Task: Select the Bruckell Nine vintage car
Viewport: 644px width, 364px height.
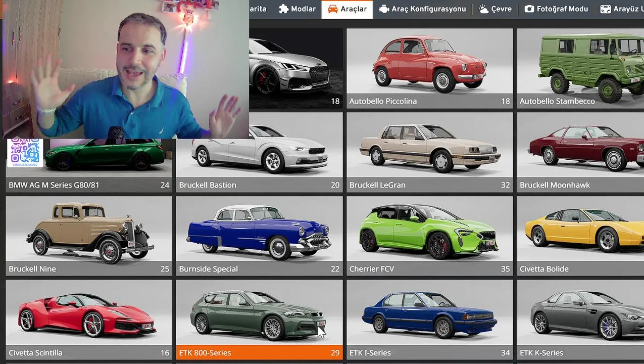Action: pyautogui.click(x=89, y=230)
